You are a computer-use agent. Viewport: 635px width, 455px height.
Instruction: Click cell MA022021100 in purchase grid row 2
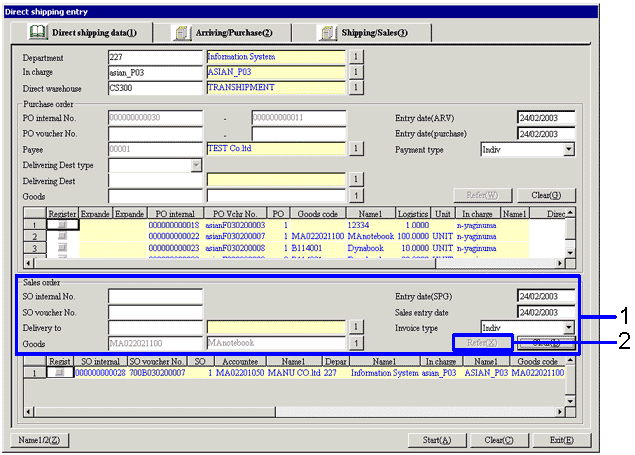point(318,236)
